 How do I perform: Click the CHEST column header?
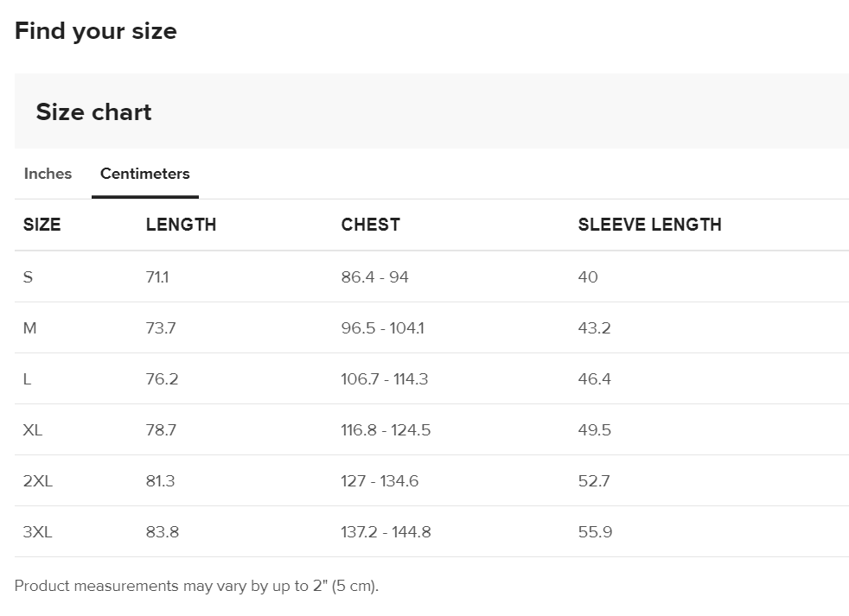(370, 225)
